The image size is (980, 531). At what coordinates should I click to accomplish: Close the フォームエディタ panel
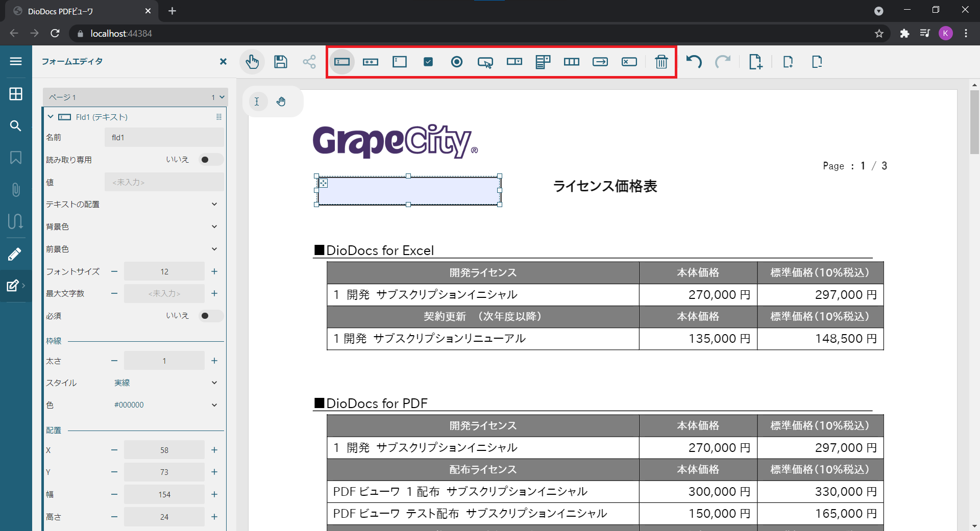223,62
